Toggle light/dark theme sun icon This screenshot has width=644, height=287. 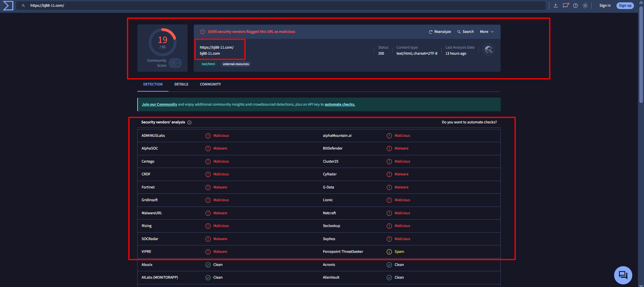[x=585, y=6]
